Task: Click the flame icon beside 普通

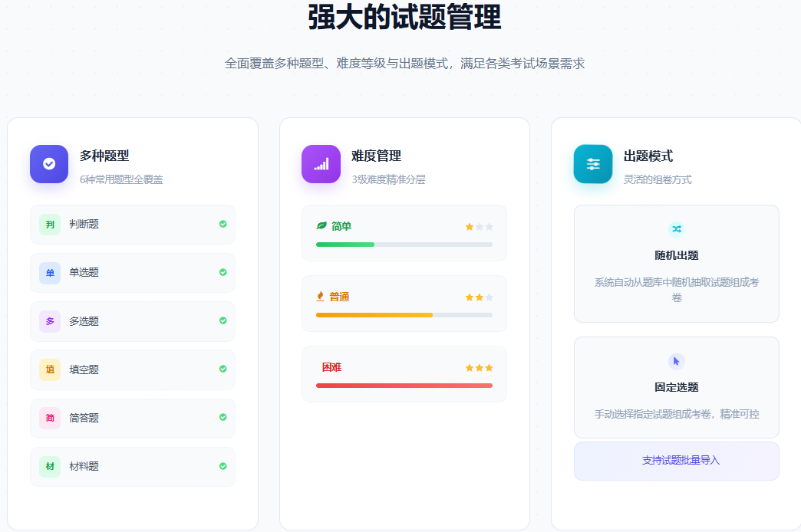Action: [321, 297]
